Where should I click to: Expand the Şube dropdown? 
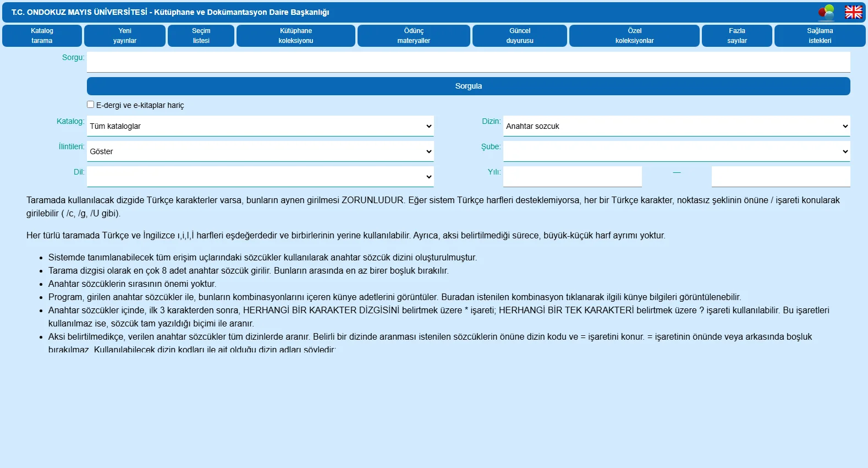(677, 151)
